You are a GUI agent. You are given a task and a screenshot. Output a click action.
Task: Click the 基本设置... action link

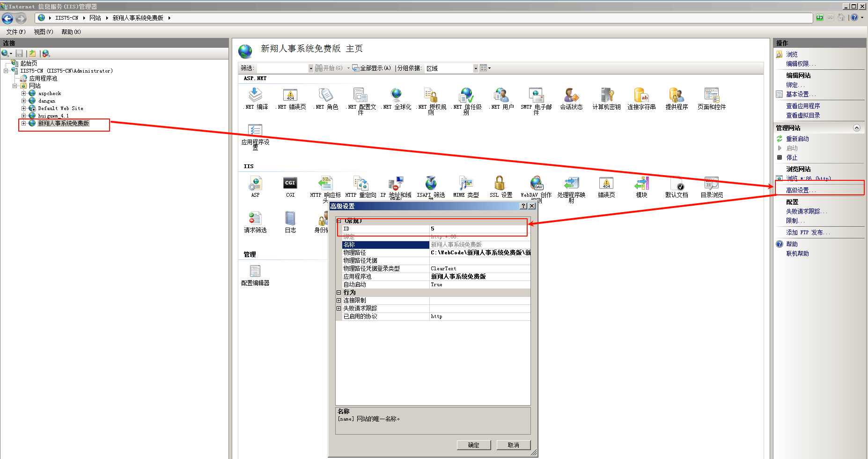801,94
